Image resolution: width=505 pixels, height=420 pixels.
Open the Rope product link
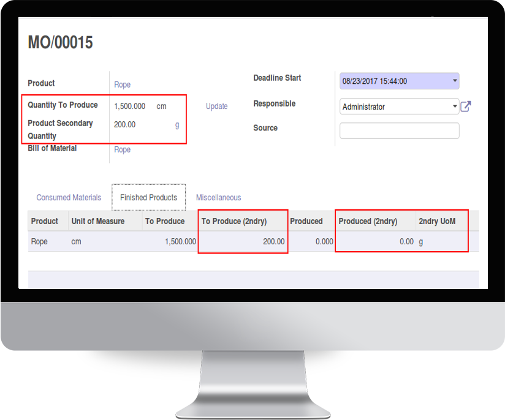coord(123,84)
